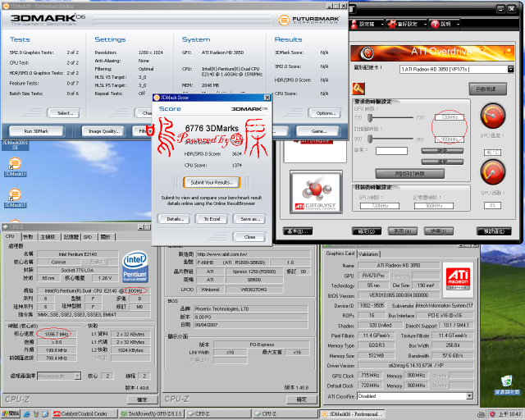
Task: Click the 基本(B)... button in Catalyst
Action: [298, 231]
